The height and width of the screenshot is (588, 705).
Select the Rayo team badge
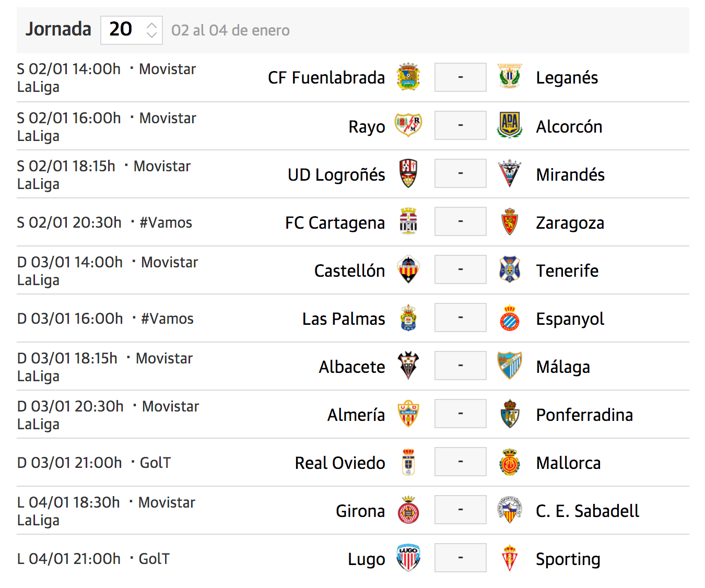pos(408,125)
